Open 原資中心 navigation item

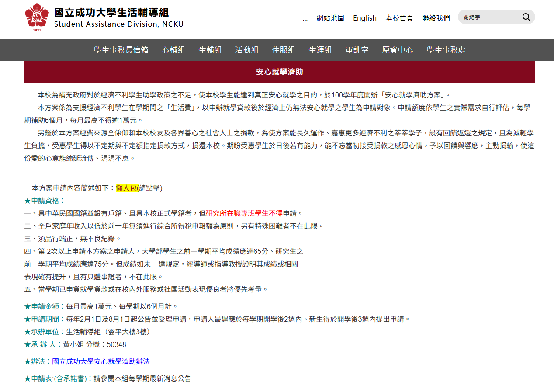point(397,50)
